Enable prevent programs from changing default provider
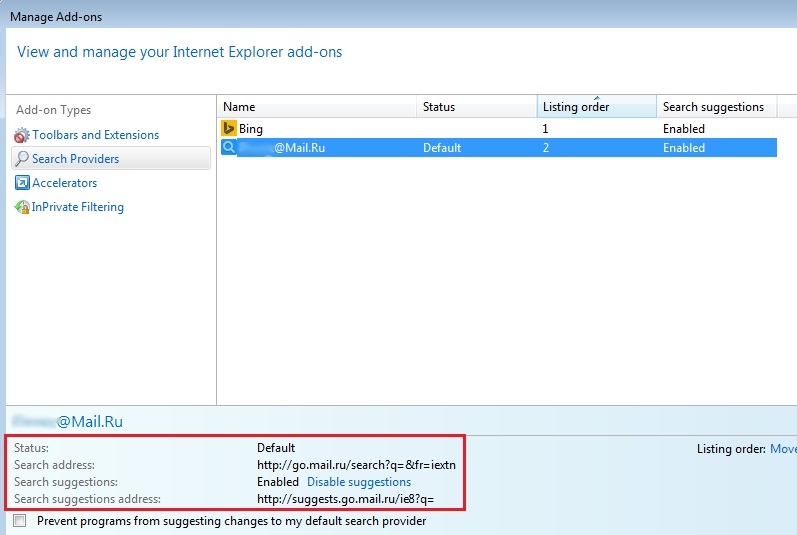797x535 pixels. pyautogui.click(x=20, y=521)
